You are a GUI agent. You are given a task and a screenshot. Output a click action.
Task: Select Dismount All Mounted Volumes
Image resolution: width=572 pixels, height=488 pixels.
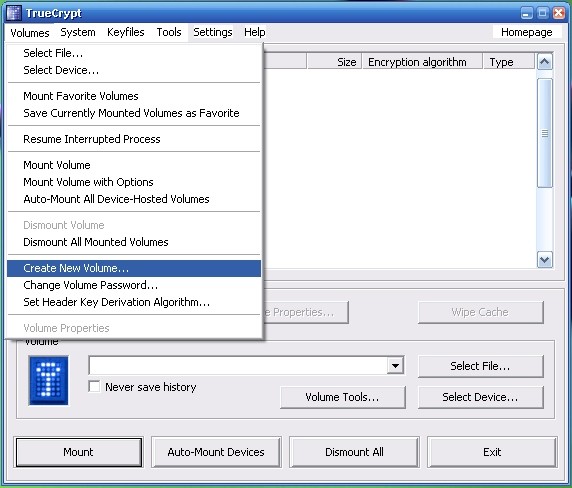click(134, 242)
